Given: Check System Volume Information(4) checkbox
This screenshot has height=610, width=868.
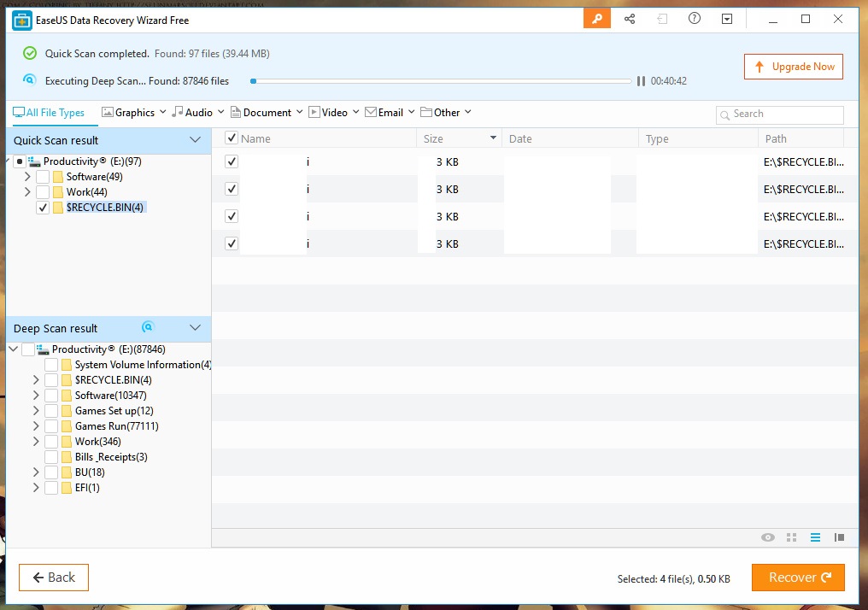Looking at the screenshot, I should [x=51, y=365].
